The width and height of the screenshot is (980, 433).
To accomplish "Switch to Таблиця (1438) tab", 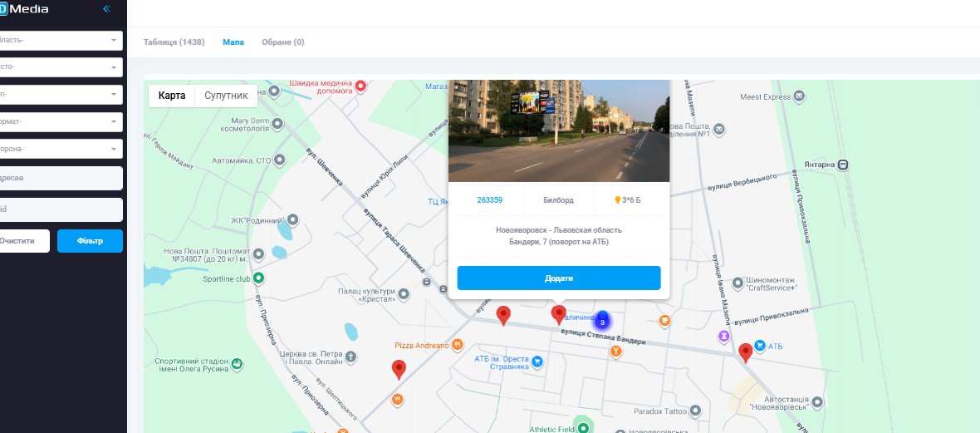I will tap(174, 42).
